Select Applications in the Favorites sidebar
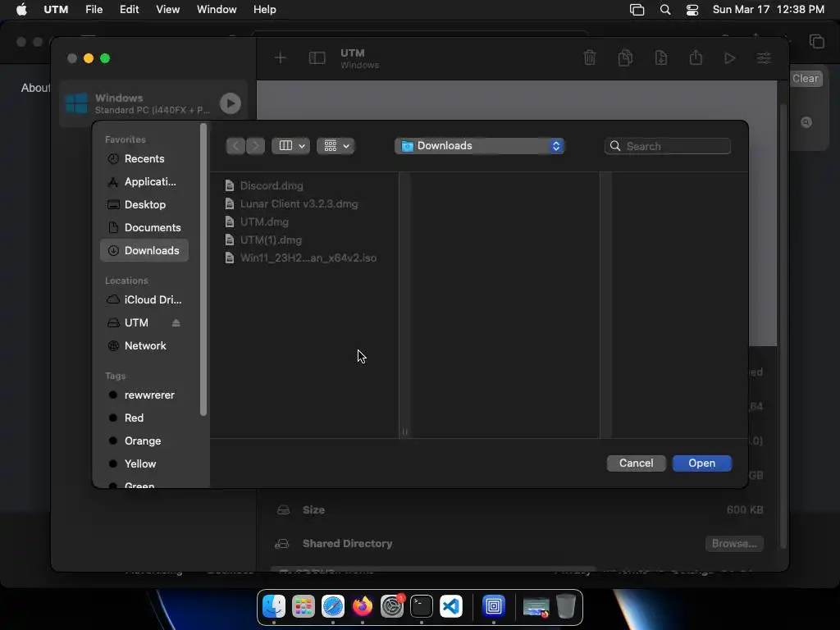 click(144, 181)
